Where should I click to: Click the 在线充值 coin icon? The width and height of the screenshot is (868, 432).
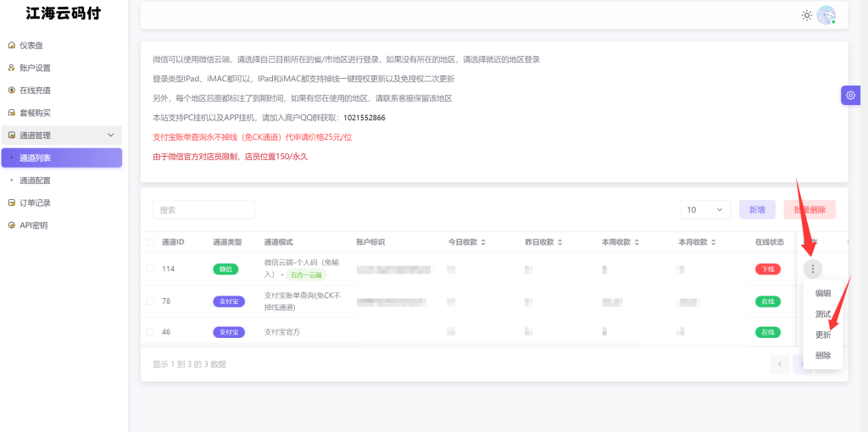tap(12, 90)
